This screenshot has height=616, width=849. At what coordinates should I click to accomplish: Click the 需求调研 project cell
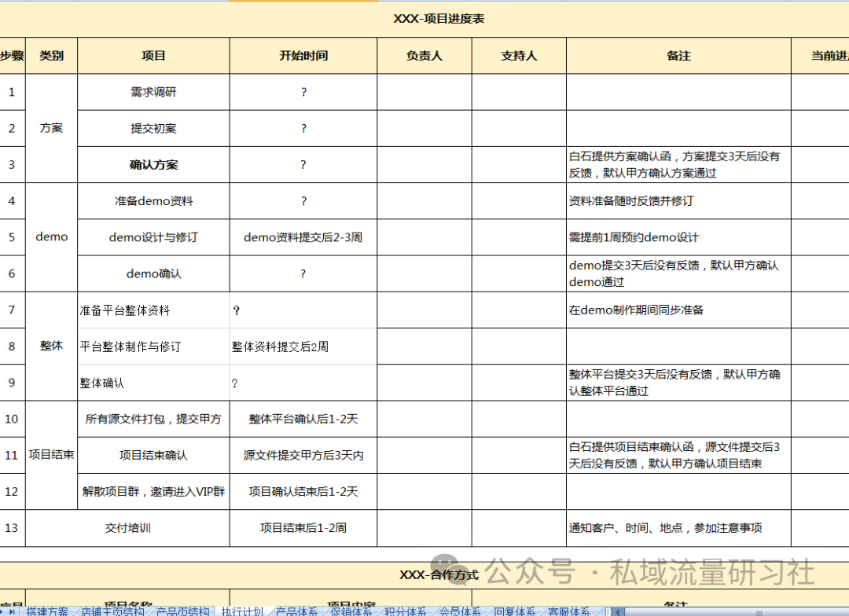[x=154, y=92]
